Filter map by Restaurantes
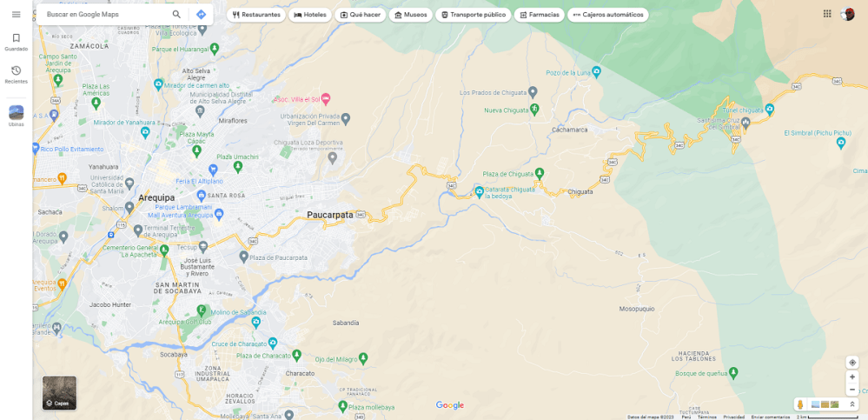Viewport: 868px width, 420px height. (x=256, y=15)
